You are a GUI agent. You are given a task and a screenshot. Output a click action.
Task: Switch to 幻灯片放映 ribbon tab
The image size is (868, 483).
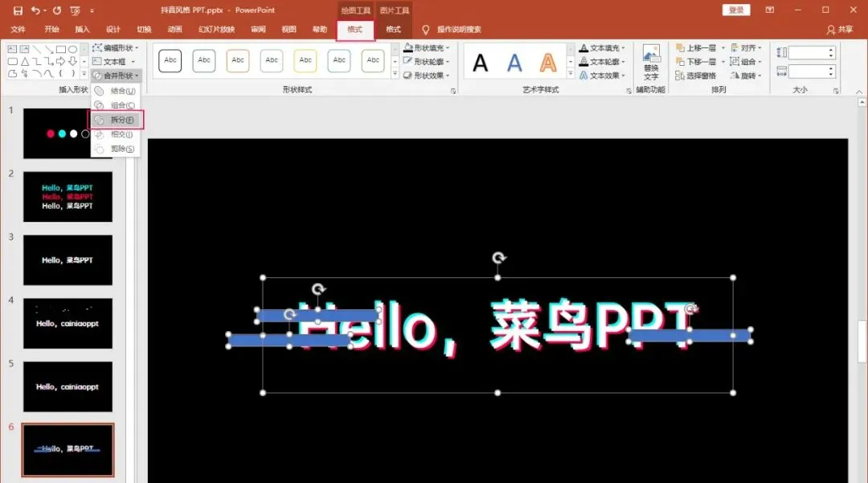[216, 29]
